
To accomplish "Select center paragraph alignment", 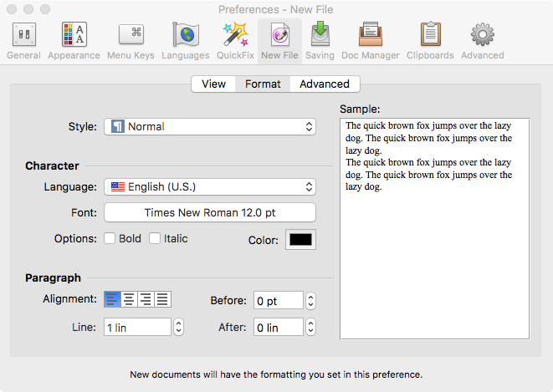I will (x=129, y=299).
